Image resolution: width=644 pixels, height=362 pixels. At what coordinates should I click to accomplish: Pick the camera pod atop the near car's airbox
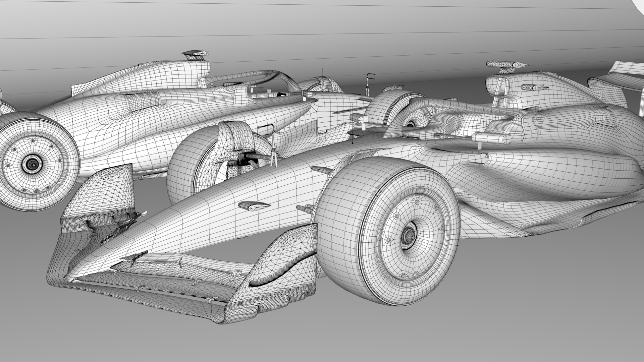point(507,64)
